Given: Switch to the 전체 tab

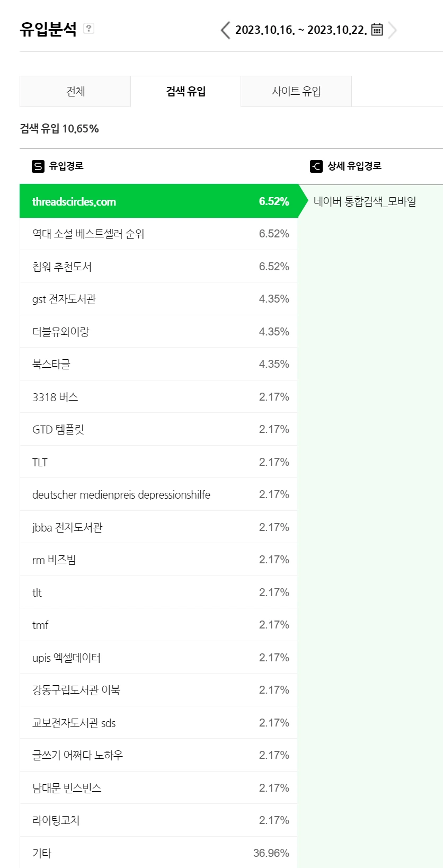Looking at the screenshot, I should pyautogui.click(x=75, y=91).
